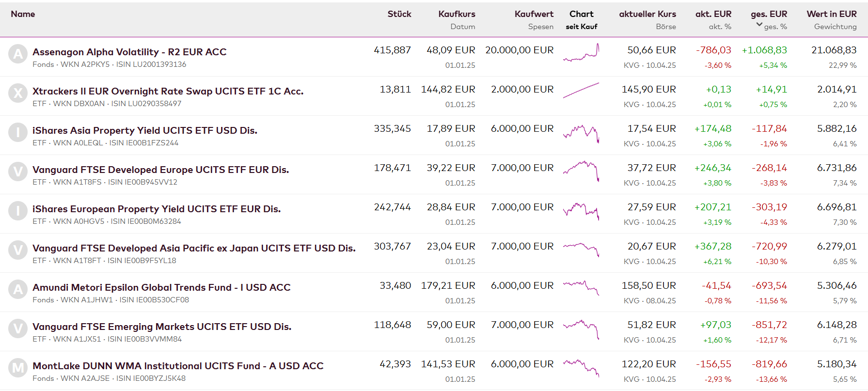
Task: Click the seit Kauf chart header label
Action: [581, 27]
